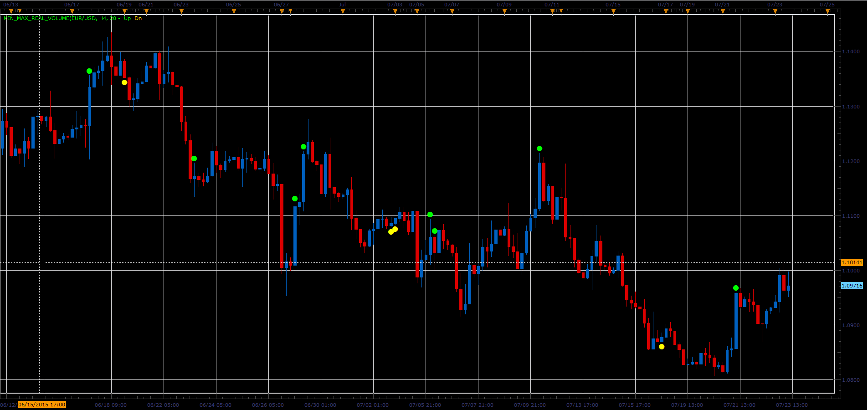Click the orange marker under date 06/21

(146, 12)
